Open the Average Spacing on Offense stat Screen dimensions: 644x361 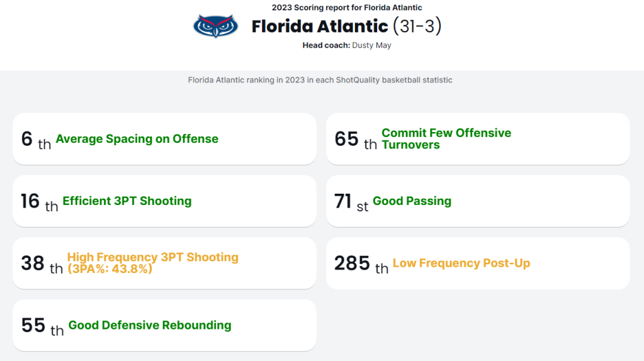pos(137,139)
